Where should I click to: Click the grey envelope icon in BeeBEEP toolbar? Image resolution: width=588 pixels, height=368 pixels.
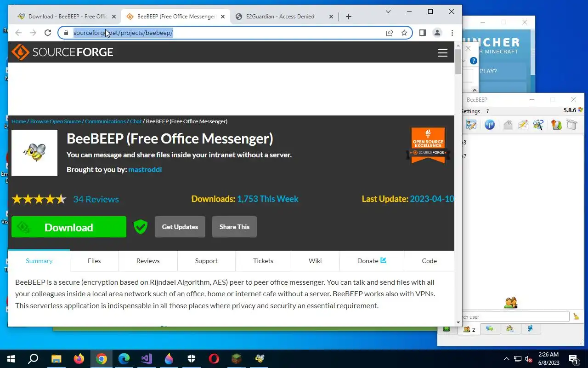[x=508, y=125]
